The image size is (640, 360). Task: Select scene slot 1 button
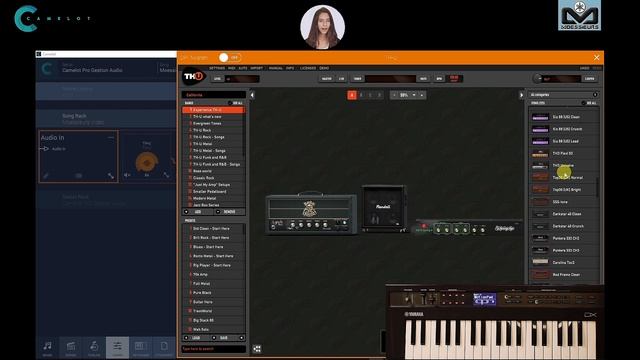(352, 95)
